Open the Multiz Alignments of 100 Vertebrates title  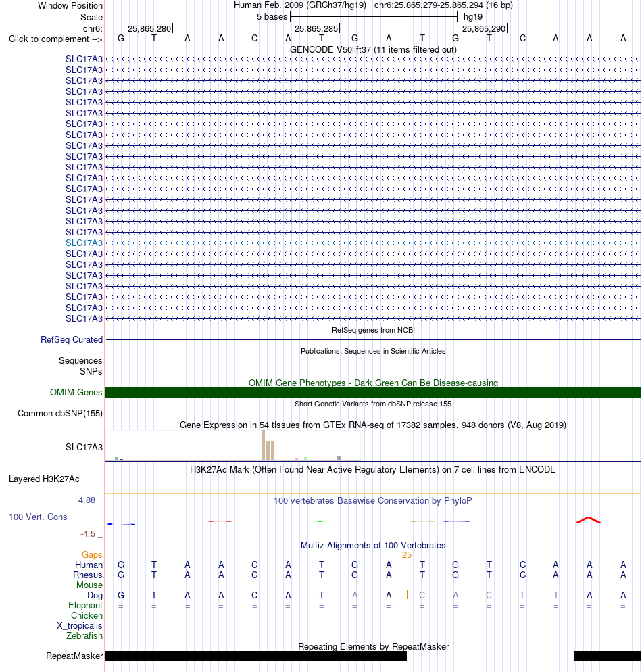[373, 545]
